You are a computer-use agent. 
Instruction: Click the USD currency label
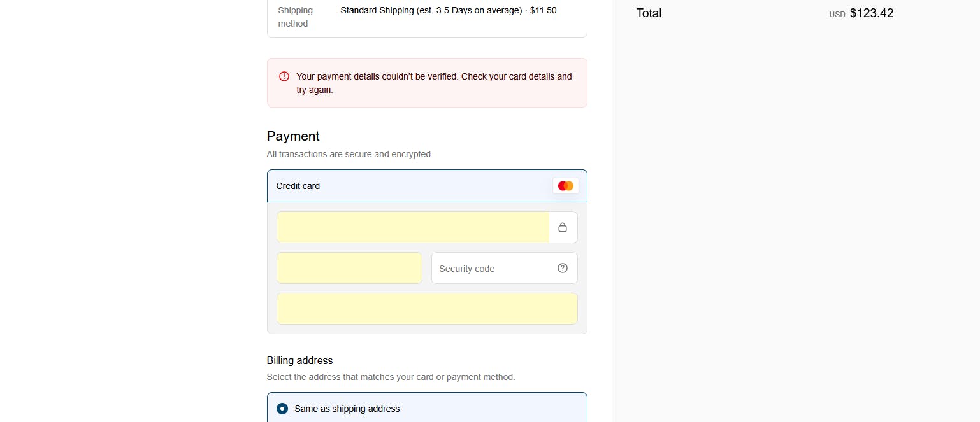point(837,15)
